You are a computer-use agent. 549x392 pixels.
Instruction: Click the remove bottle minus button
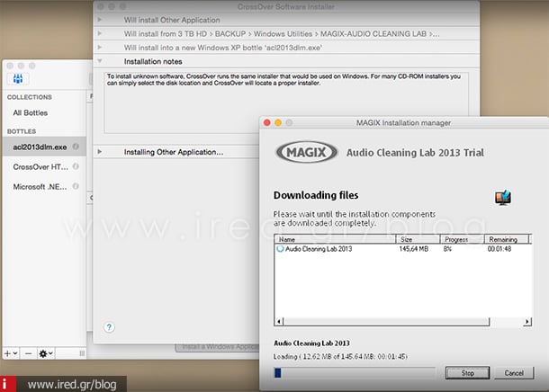click(x=28, y=353)
